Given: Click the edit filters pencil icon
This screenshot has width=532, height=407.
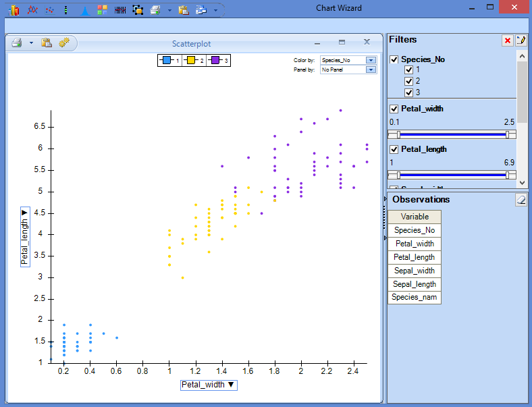Looking at the screenshot, I should (x=521, y=41).
